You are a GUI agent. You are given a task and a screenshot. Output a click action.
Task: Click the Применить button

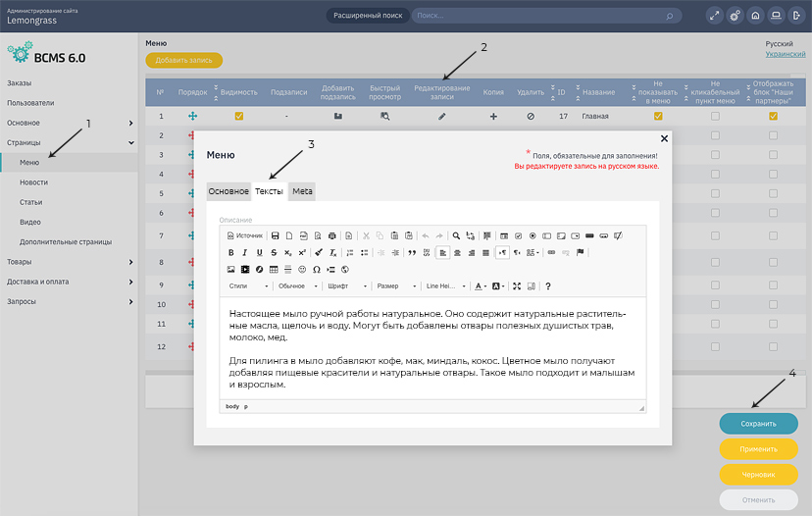tap(758, 449)
